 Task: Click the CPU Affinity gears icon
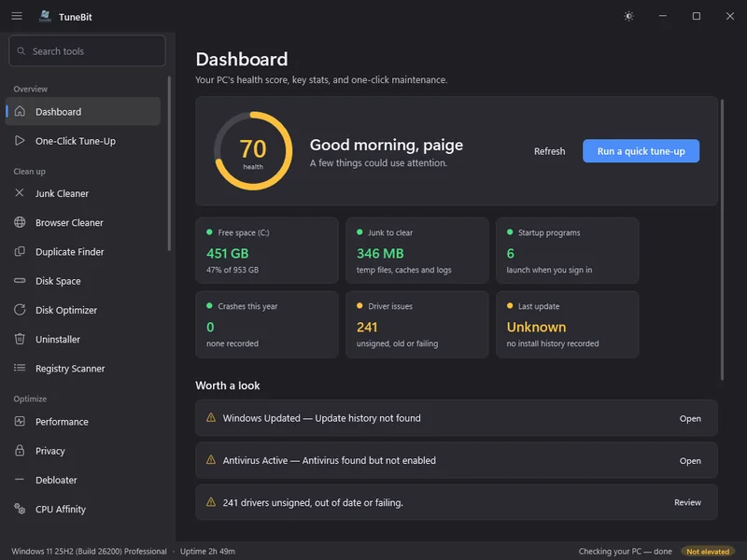tap(20, 509)
